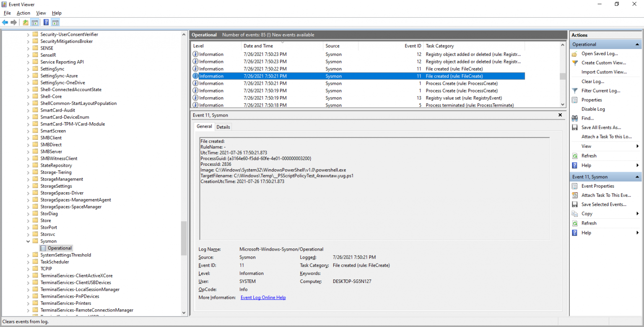The height and width of the screenshot is (327, 644).
Task: Click the Find binoculars action
Action: pyautogui.click(x=587, y=118)
